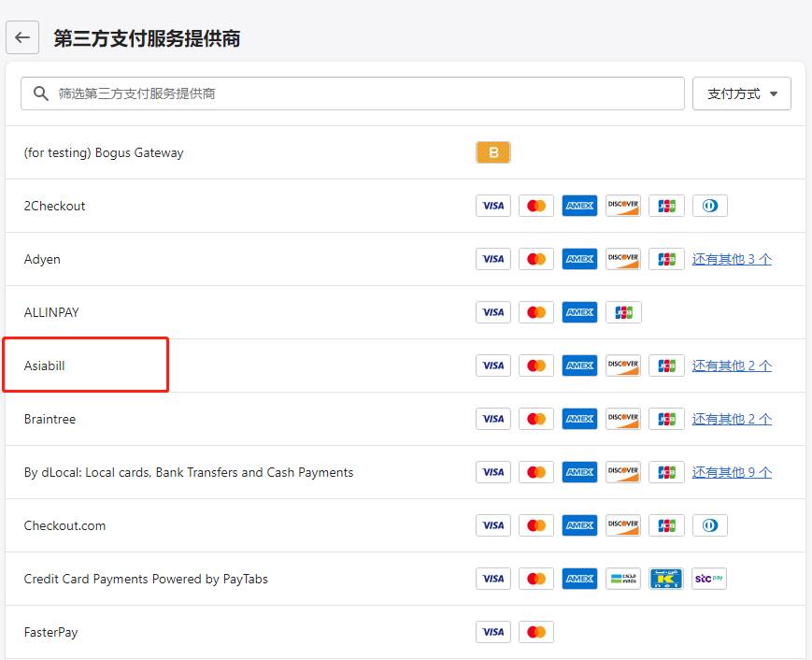Click the Discover icon in the Asiabill row
Image resolution: width=812 pixels, height=660 pixels.
pyautogui.click(x=623, y=366)
